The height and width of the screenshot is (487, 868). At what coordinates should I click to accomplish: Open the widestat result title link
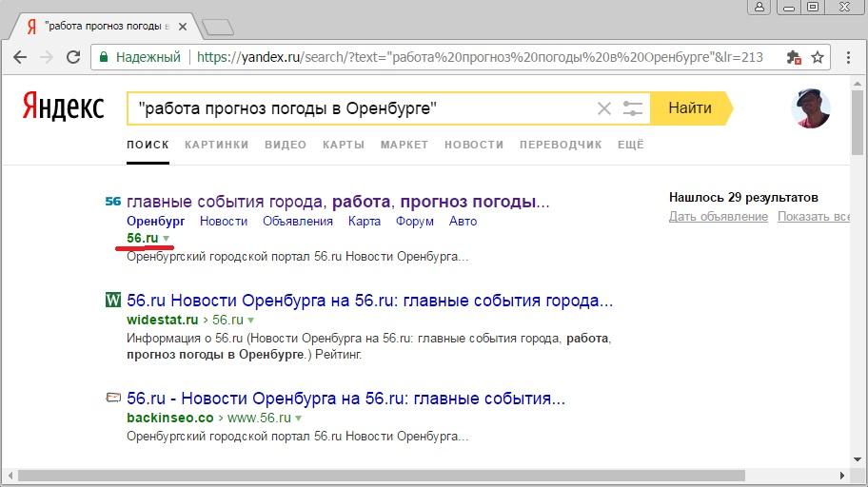(x=370, y=301)
